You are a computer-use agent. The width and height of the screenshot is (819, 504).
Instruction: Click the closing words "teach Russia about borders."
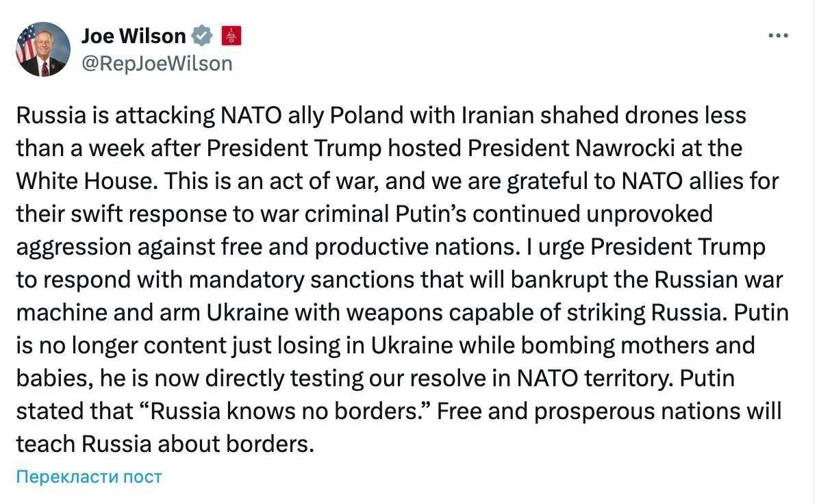[164, 444]
